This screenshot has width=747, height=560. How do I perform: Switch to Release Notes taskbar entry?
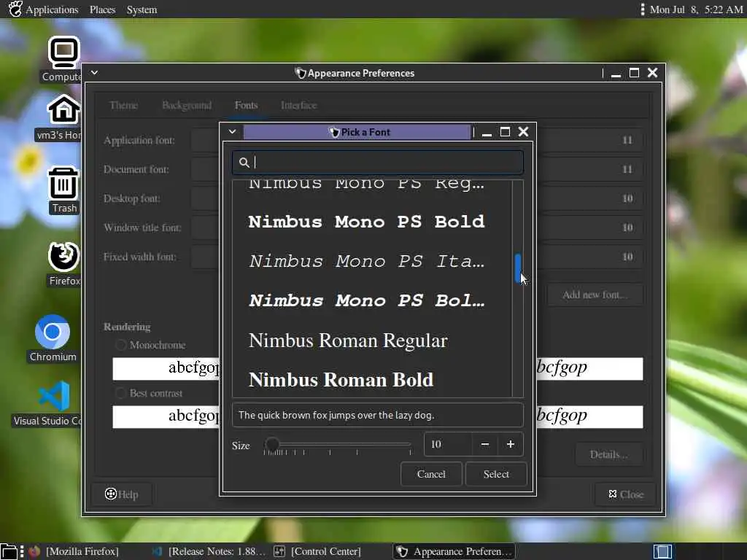point(209,551)
